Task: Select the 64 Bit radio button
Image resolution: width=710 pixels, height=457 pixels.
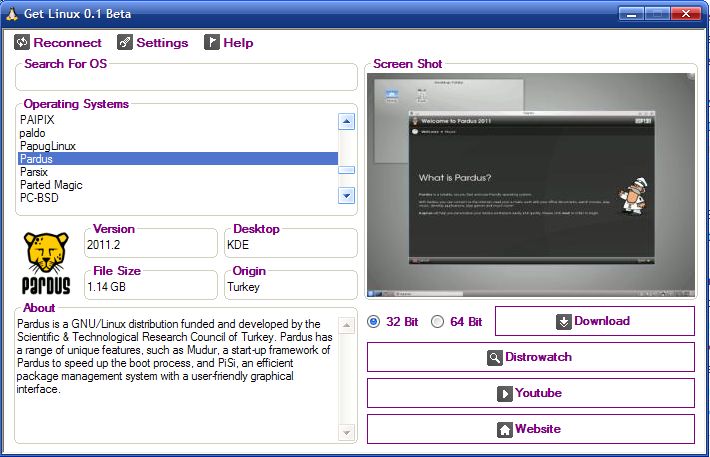Action: point(437,322)
